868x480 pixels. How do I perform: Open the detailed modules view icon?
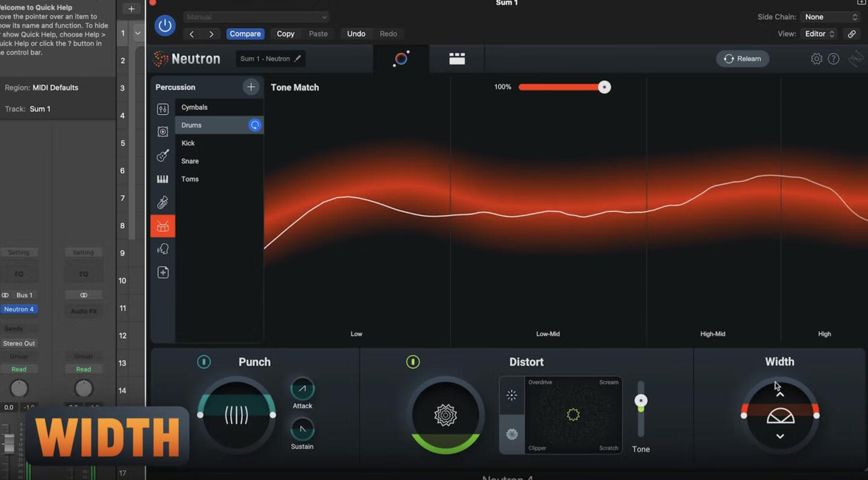pos(457,58)
